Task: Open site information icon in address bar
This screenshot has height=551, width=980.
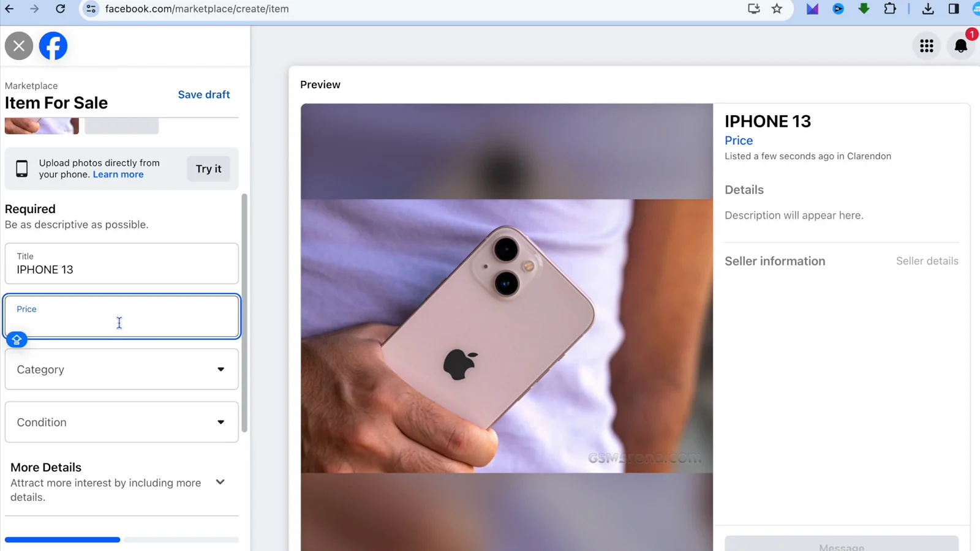Action: click(x=91, y=9)
